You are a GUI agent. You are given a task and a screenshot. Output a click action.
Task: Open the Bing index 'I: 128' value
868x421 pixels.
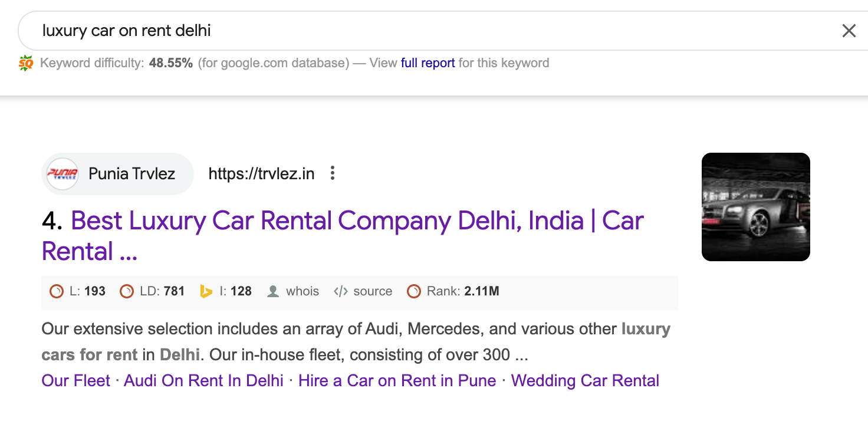click(235, 291)
